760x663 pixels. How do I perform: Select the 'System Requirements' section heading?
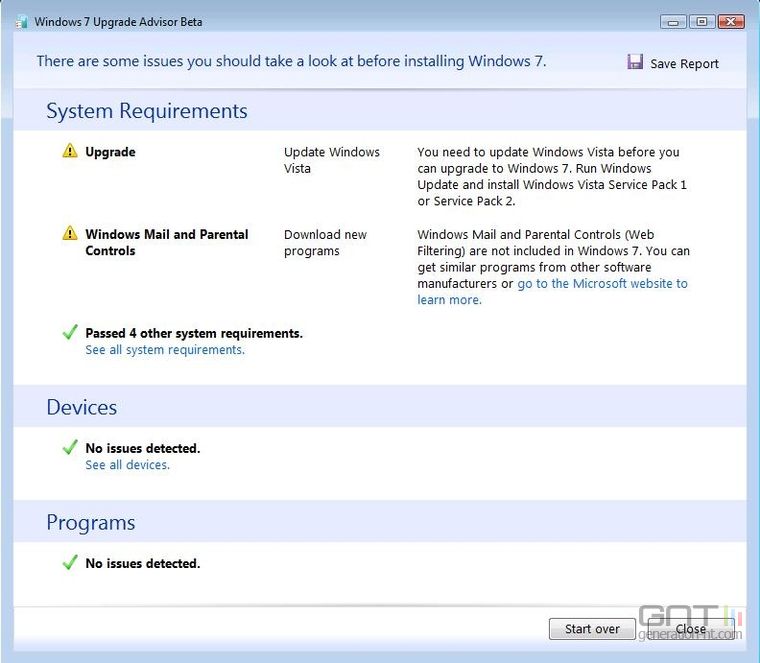point(147,111)
